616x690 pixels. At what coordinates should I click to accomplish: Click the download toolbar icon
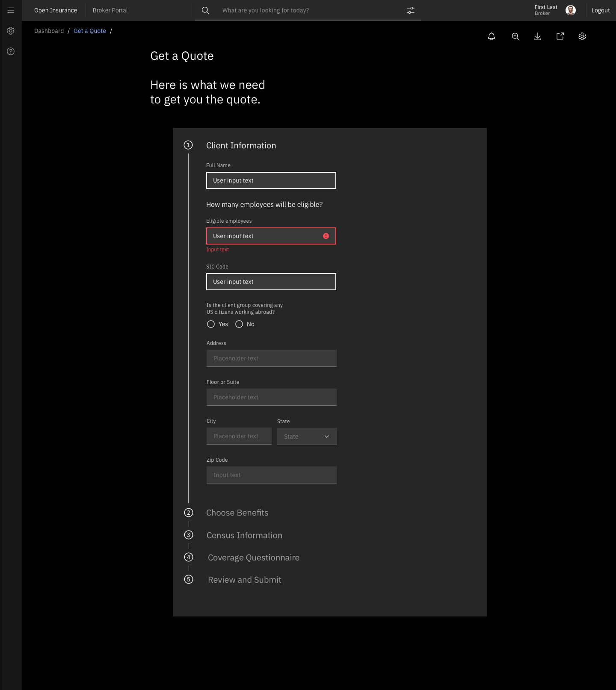(x=538, y=36)
